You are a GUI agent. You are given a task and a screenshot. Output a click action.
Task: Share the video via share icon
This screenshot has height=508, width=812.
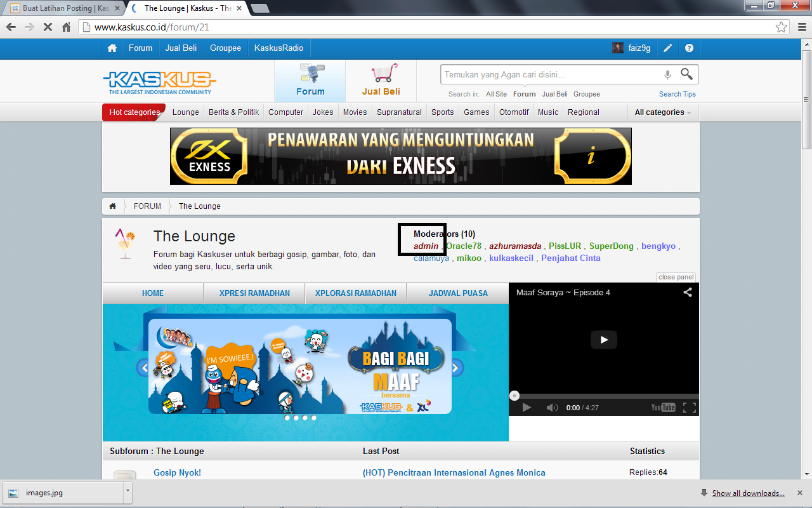(688, 293)
